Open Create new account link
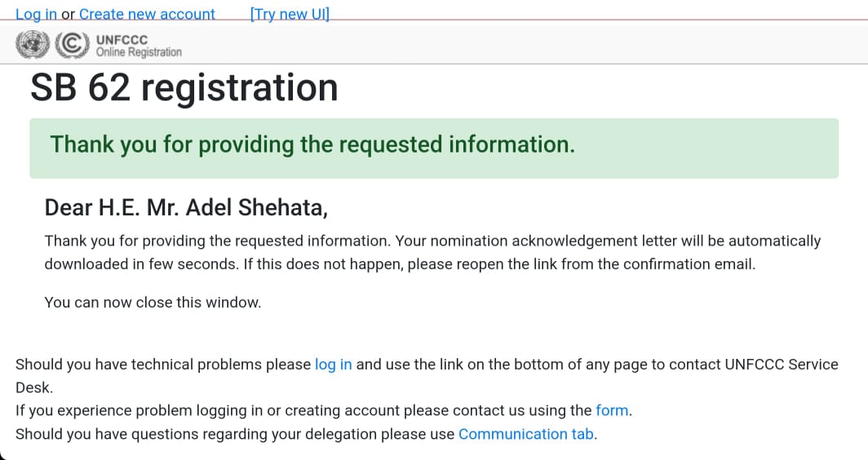Screen dimensions: 868x460 (x=147, y=14)
